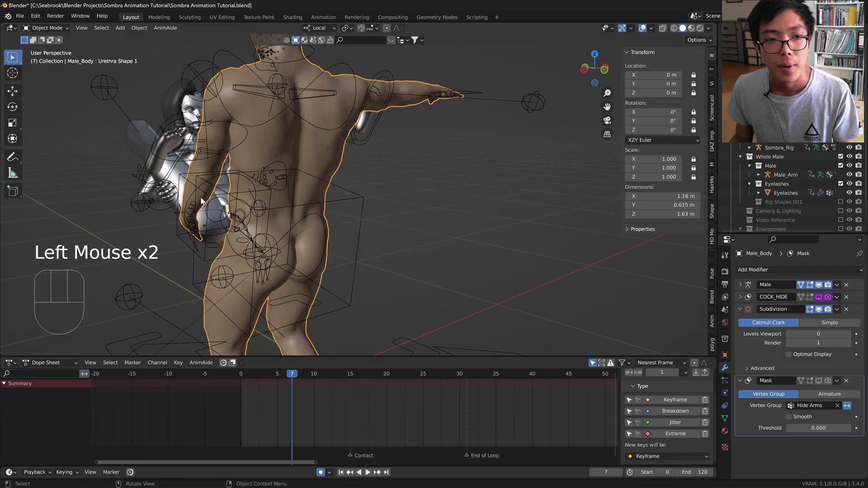Select the Move tool in toolbar
The width and height of the screenshot is (868, 488).
[12, 91]
